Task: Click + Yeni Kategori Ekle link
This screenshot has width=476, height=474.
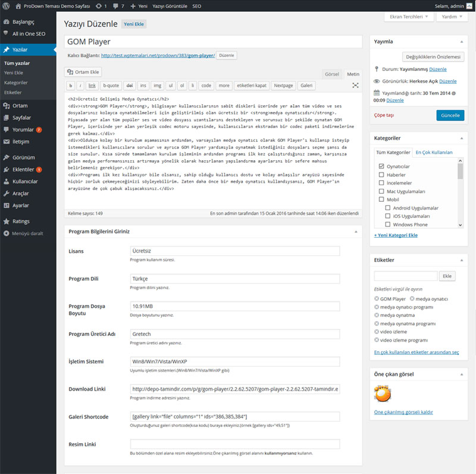Action: click(396, 235)
